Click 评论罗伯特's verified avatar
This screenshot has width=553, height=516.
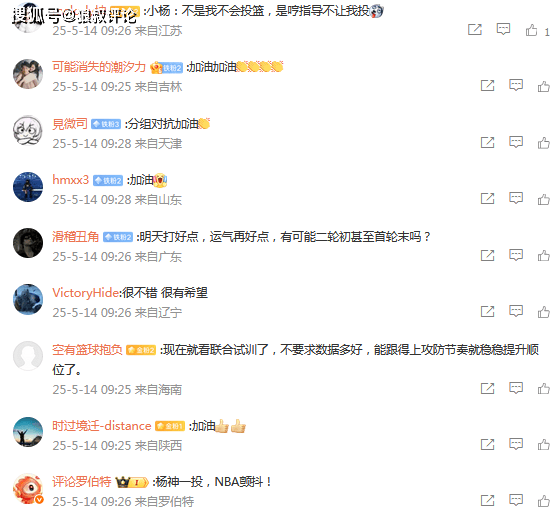point(28,488)
